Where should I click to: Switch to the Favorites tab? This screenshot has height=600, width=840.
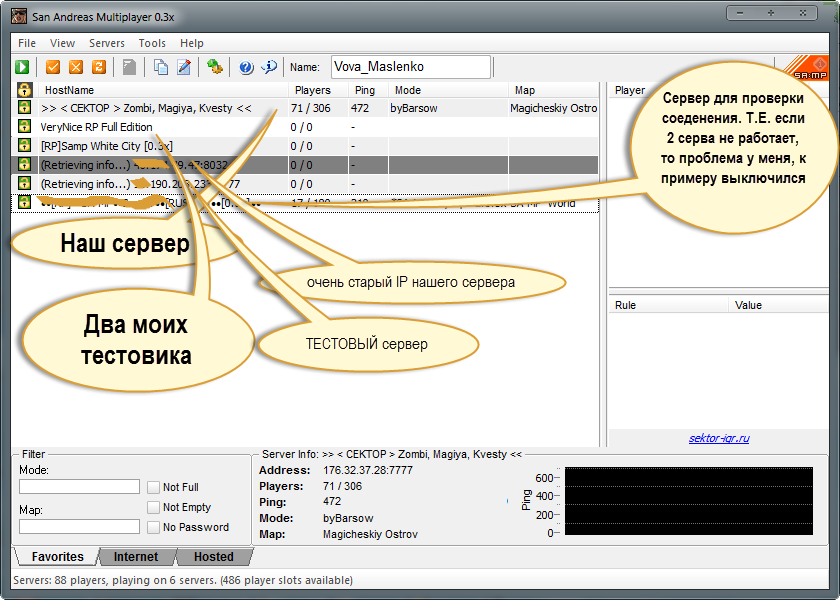(x=57, y=557)
